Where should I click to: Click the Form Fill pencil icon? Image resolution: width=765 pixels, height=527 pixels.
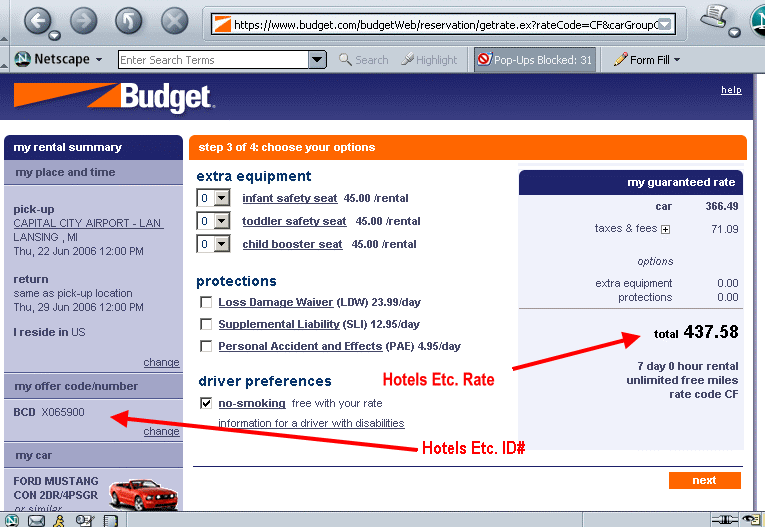tap(621, 60)
